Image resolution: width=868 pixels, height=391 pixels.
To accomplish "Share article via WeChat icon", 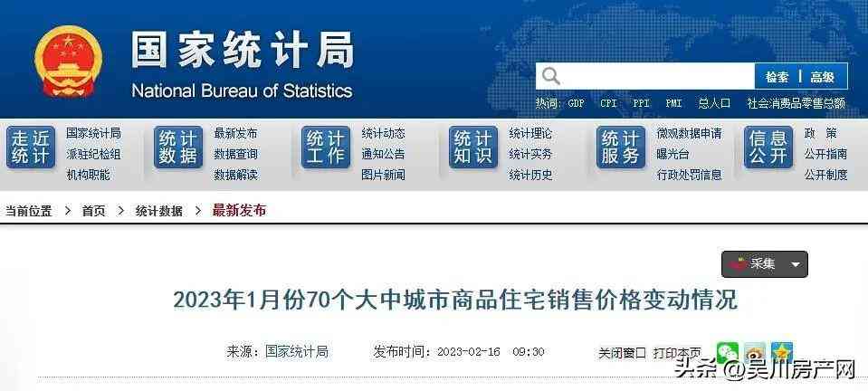I will click(x=727, y=352).
